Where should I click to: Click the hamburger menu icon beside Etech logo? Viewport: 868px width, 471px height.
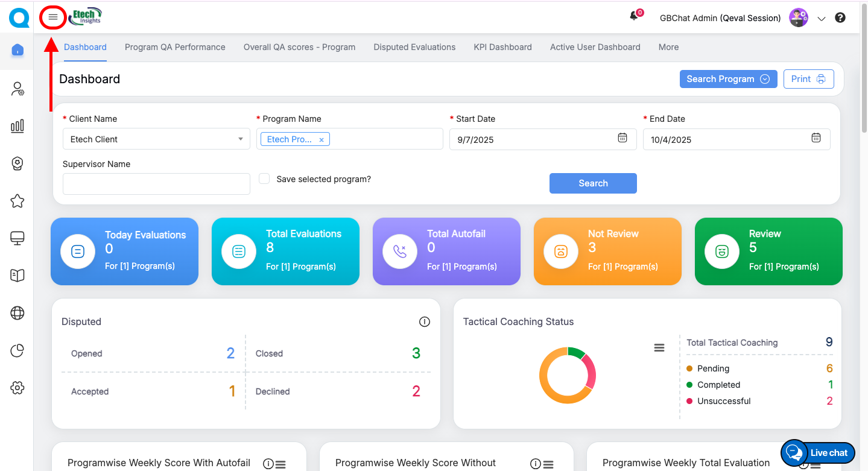point(53,17)
